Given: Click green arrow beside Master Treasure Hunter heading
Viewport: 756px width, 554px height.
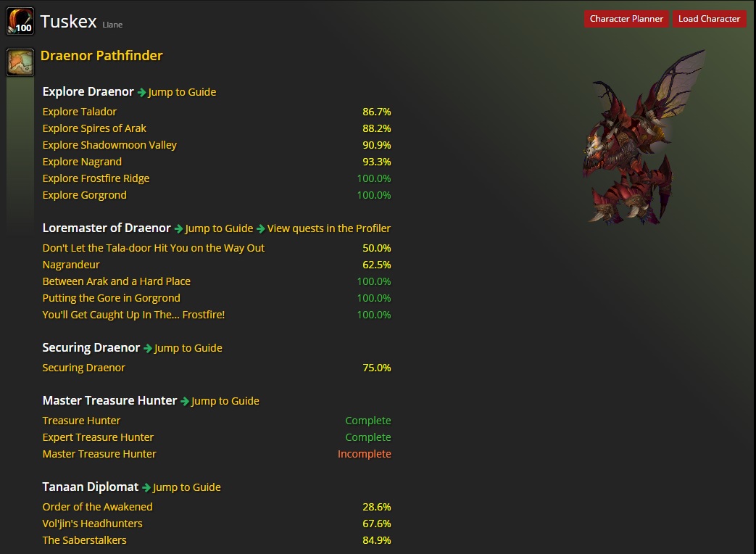Looking at the screenshot, I should [x=185, y=401].
